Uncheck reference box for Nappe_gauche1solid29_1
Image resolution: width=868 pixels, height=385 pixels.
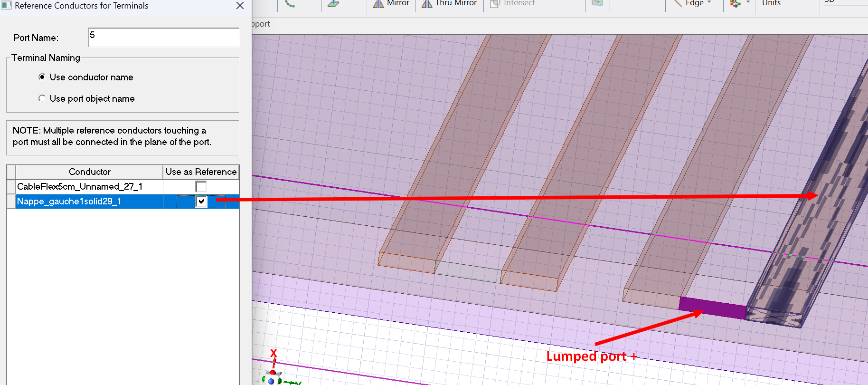pos(201,202)
